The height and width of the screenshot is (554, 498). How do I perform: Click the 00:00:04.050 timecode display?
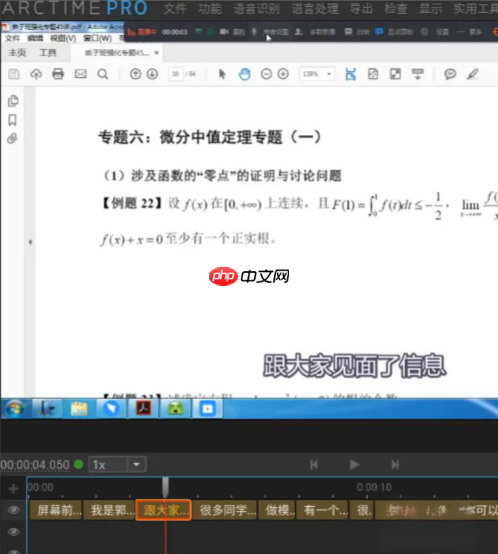tap(35, 464)
